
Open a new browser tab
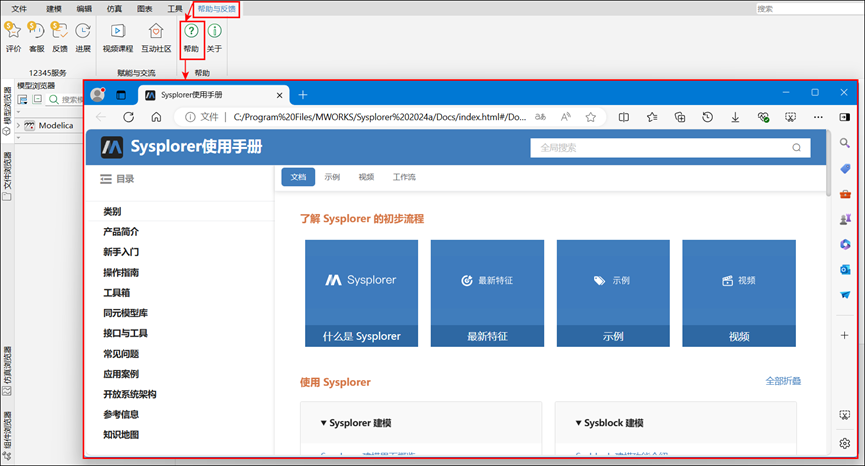click(303, 95)
